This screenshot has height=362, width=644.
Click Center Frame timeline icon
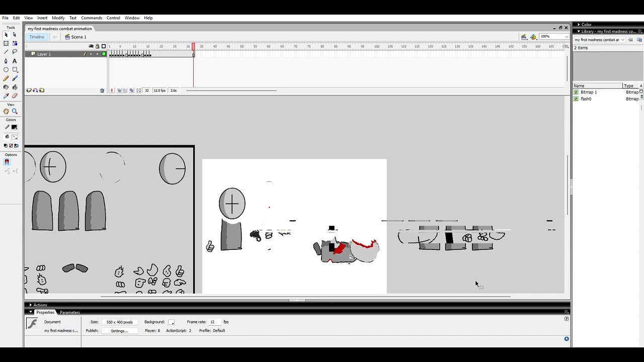tap(112, 90)
